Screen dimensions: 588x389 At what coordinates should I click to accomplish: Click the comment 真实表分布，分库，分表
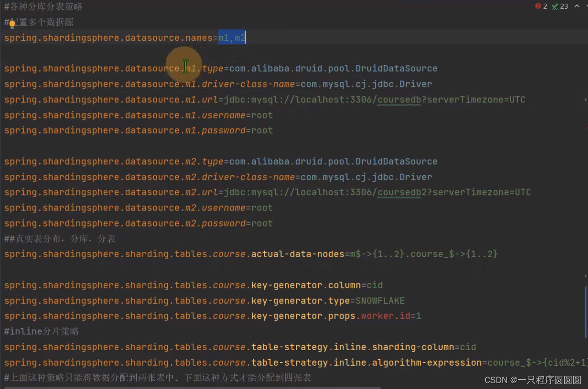pos(60,239)
